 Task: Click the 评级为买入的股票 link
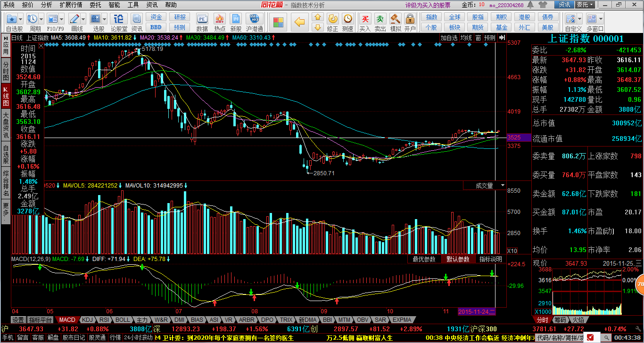tap(428, 5)
